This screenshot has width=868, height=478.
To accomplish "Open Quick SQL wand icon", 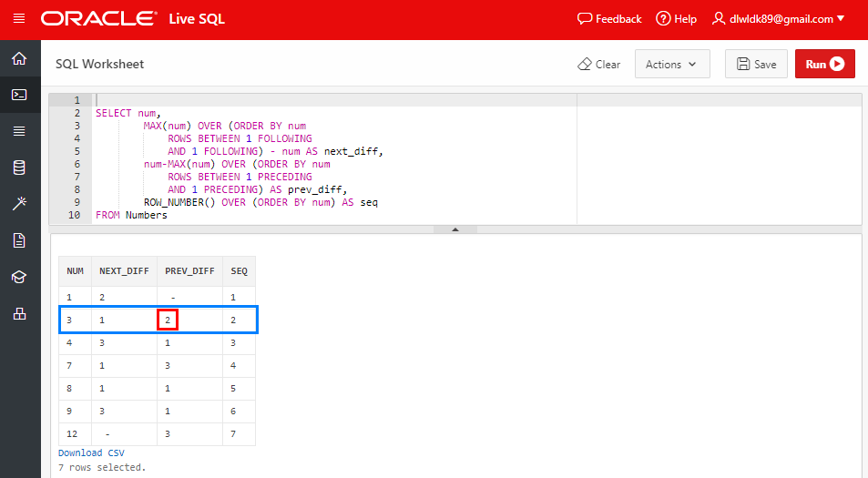I will pyautogui.click(x=19, y=204).
